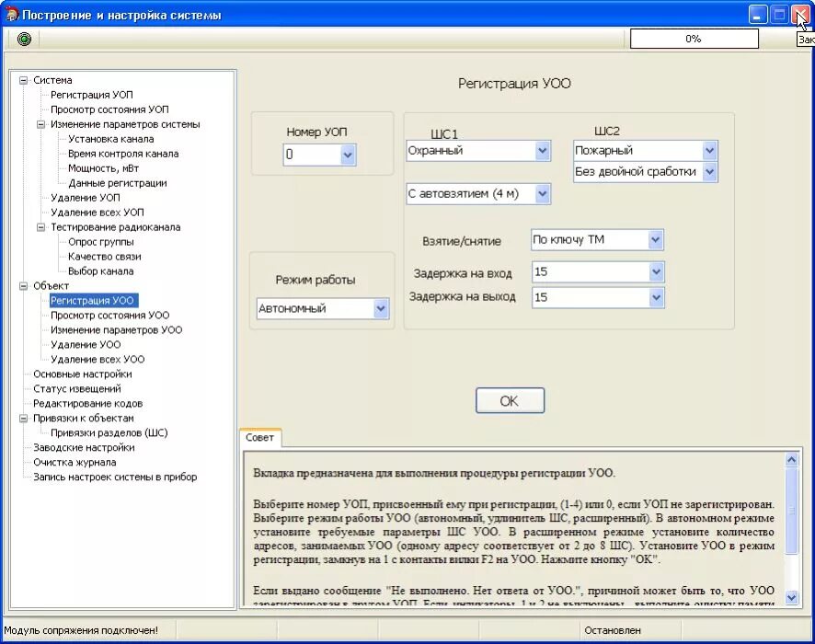Viewport: 815px width, 644px height.
Task: Select Изменение параметров УОО item
Action: click(x=117, y=330)
